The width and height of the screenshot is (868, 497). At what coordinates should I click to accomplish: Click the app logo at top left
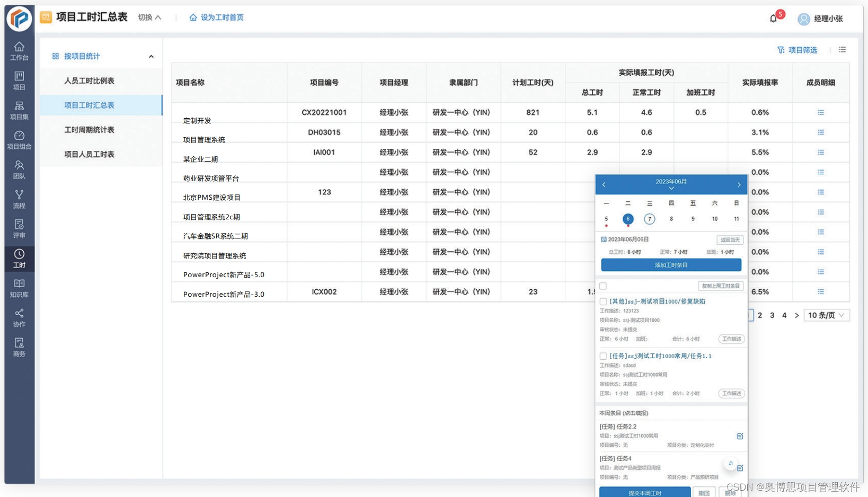point(20,19)
